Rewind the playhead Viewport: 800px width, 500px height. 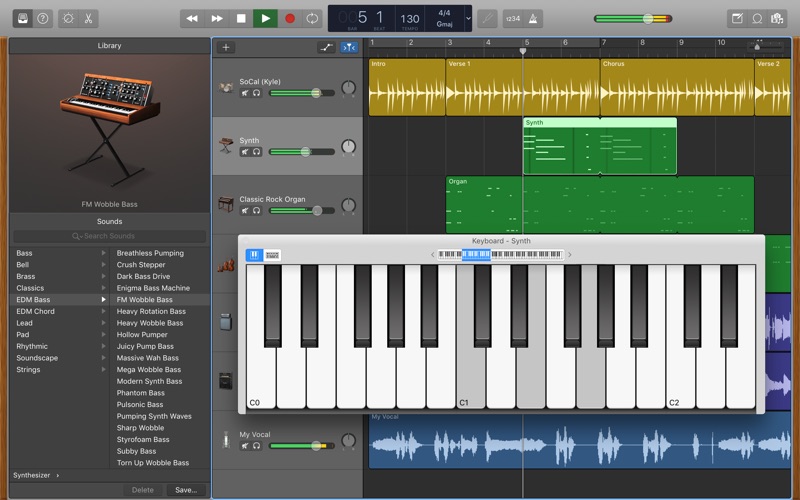193,18
